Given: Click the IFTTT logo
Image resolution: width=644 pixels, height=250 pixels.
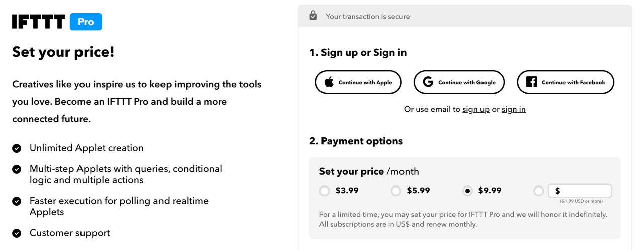Looking at the screenshot, I should (38, 22).
